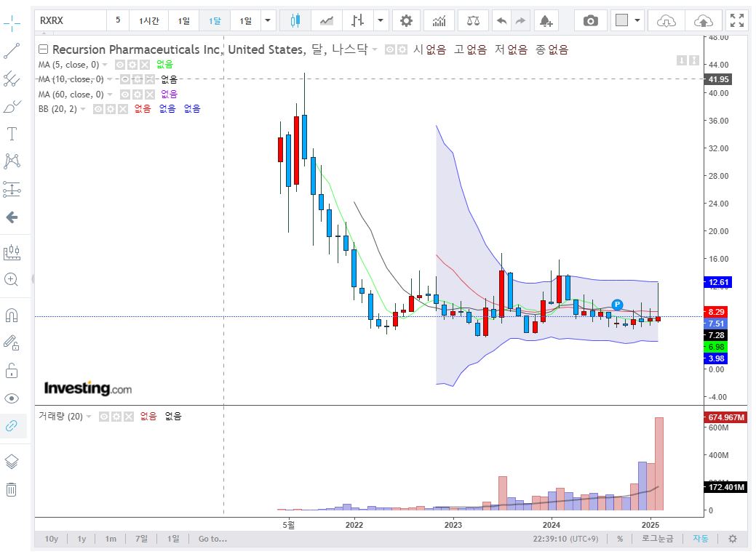Open MA (5, close, 0) dropdown arrow
Viewport: 756px width, 554px height.
[105, 65]
